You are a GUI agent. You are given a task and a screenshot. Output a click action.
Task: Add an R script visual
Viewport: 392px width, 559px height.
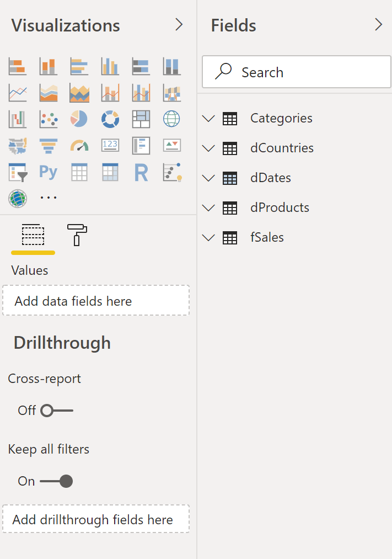(141, 172)
